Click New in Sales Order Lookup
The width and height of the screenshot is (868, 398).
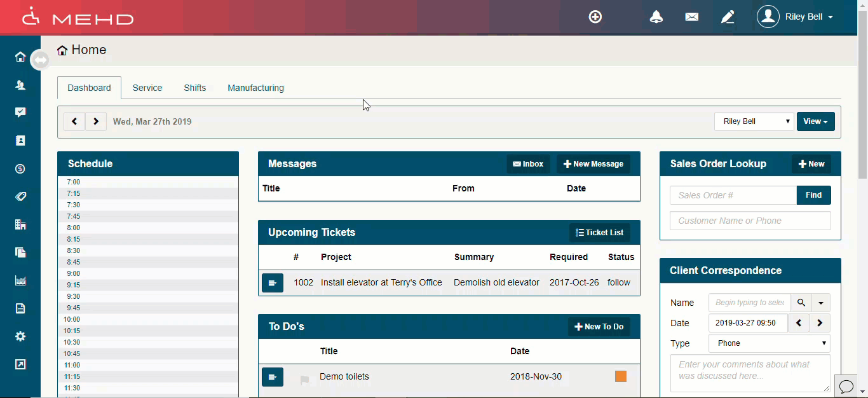click(811, 164)
